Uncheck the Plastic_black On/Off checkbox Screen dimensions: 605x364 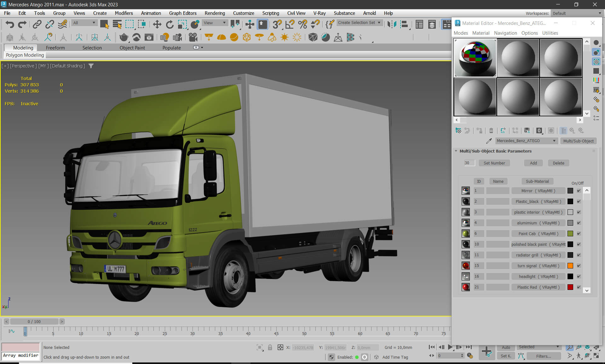pyautogui.click(x=579, y=201)
